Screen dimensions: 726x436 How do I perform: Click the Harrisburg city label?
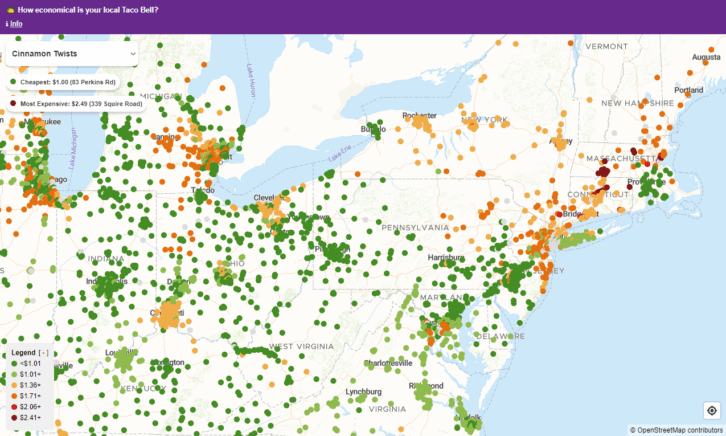[x=446, y=257]
